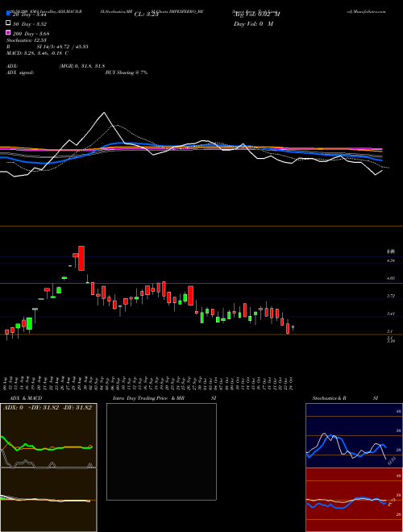The image size is (403, 532).
Task: Select the '20 Day = 3.44' label
Action: click(29, 15)
